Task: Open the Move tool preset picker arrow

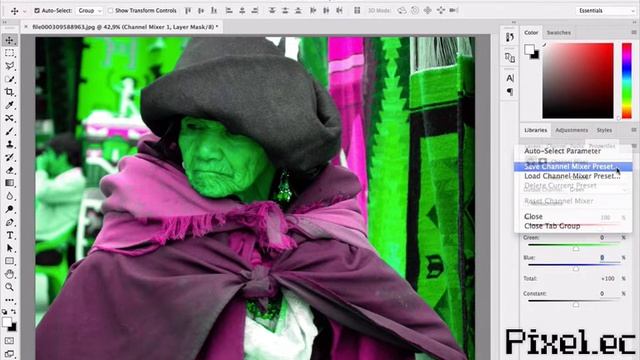Action: coord(24,11)
